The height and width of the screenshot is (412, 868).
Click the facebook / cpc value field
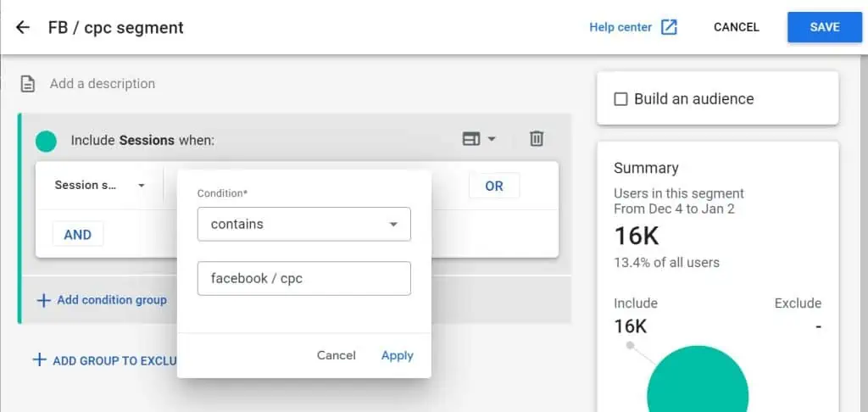pos(304,279)
